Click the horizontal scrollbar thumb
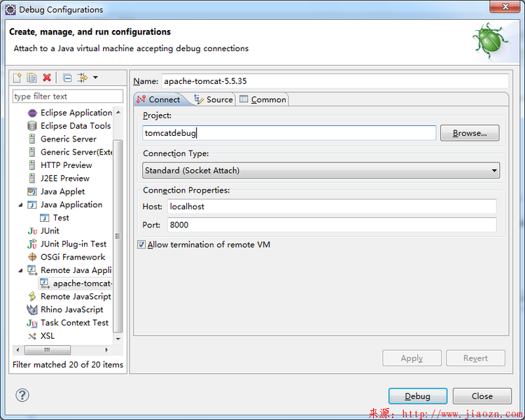525x420 pixels. [48, 350]
